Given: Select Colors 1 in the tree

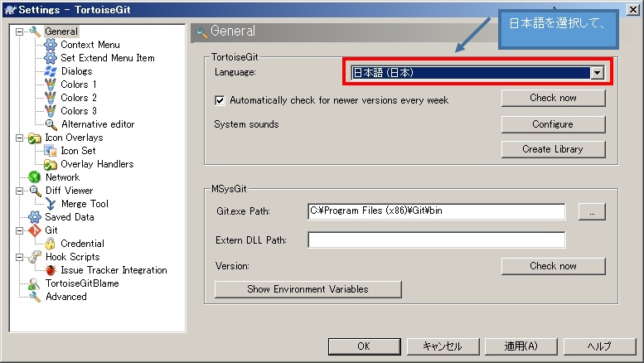Looking at the screenshot, I should click(x=79, y=85).
